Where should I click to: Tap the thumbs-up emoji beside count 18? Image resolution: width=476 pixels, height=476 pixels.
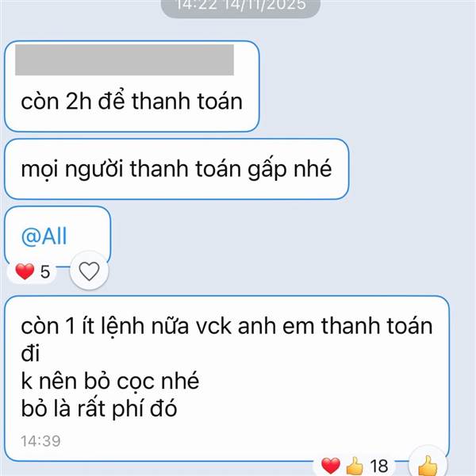(x=355, y=466)
